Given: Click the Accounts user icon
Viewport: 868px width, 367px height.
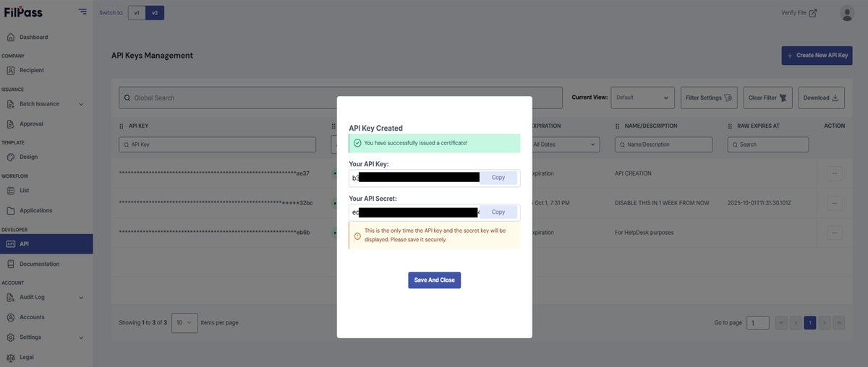Looking at the screenshot, I should tap(11, 317).
